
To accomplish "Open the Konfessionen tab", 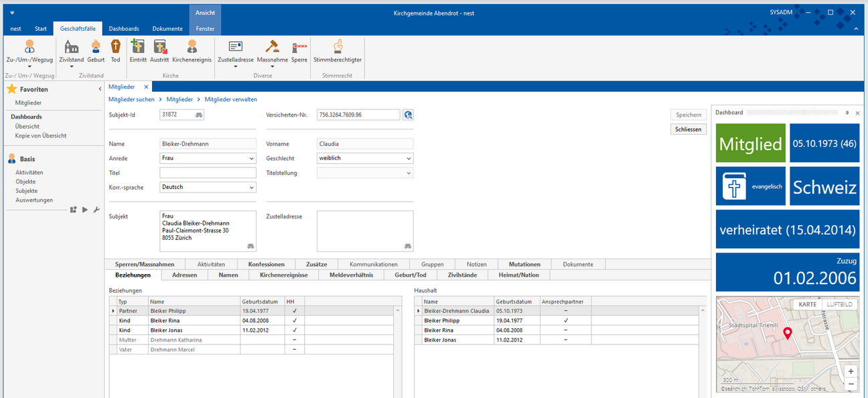I will 266,264.
